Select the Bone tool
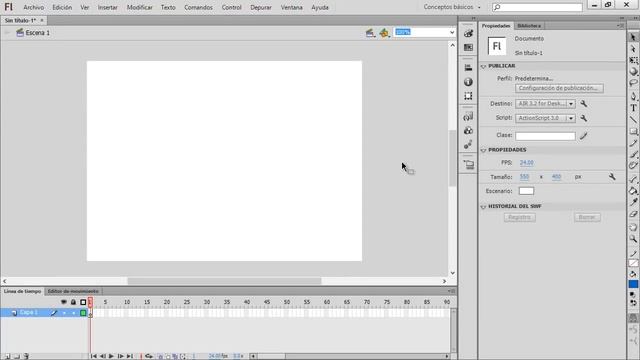The height and width of the screenshot is (360, 640). (x=633, y=179)
